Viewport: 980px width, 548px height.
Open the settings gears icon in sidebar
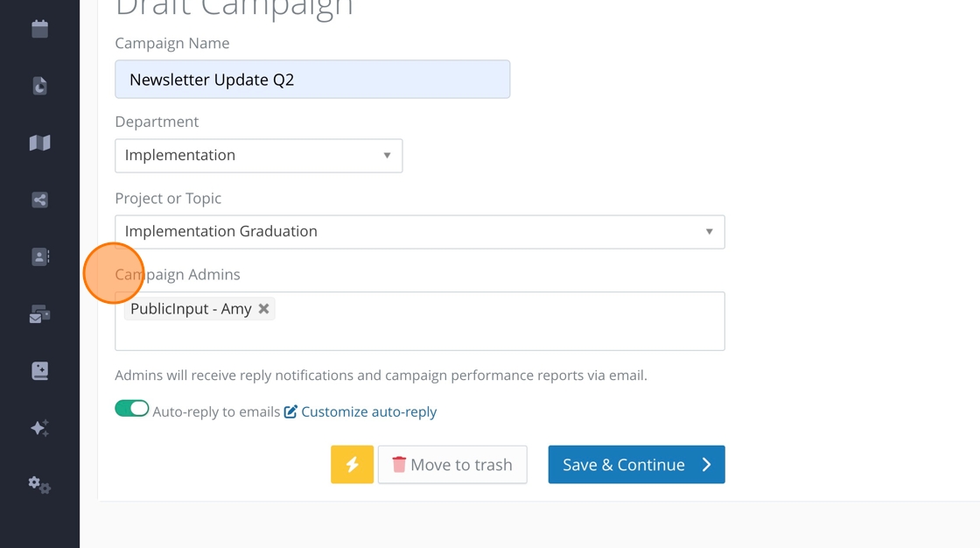(x=39, y=484)
